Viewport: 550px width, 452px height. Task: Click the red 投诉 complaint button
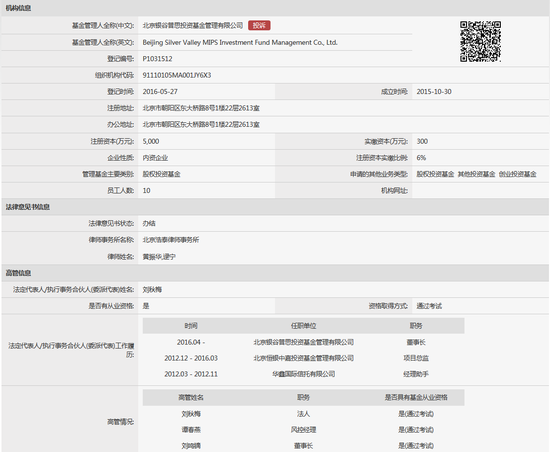click(x=259, y=25)
